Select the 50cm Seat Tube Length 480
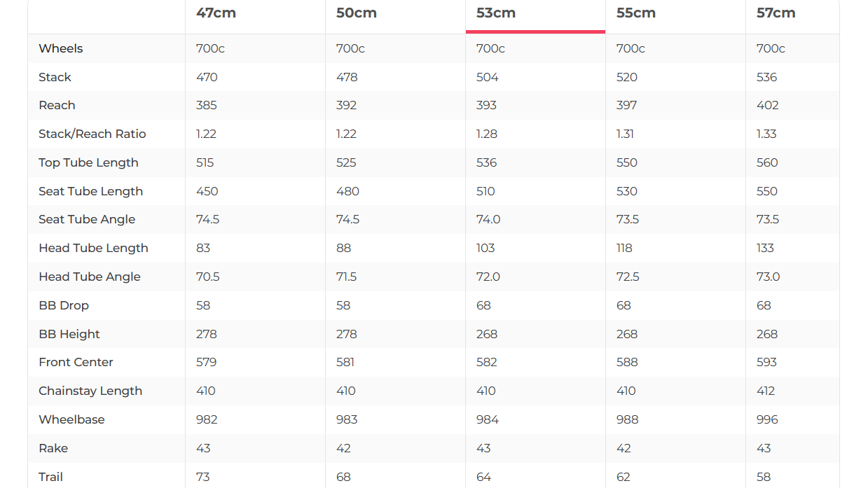 (347, 191)
